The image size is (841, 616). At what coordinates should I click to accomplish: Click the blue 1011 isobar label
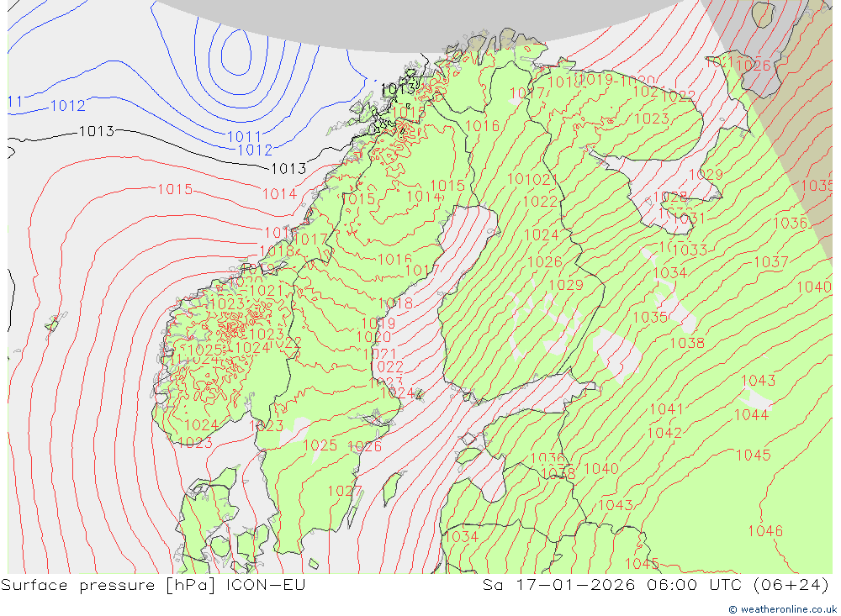[x=244, y=137]
